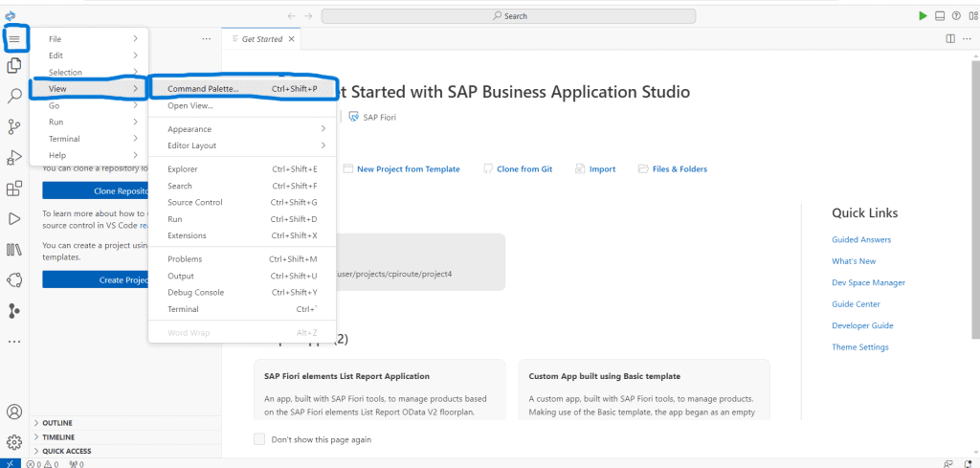This screenshot has width=980, height=468.
Task: Open the hamburger application menu icon
Action: point(14,40)
